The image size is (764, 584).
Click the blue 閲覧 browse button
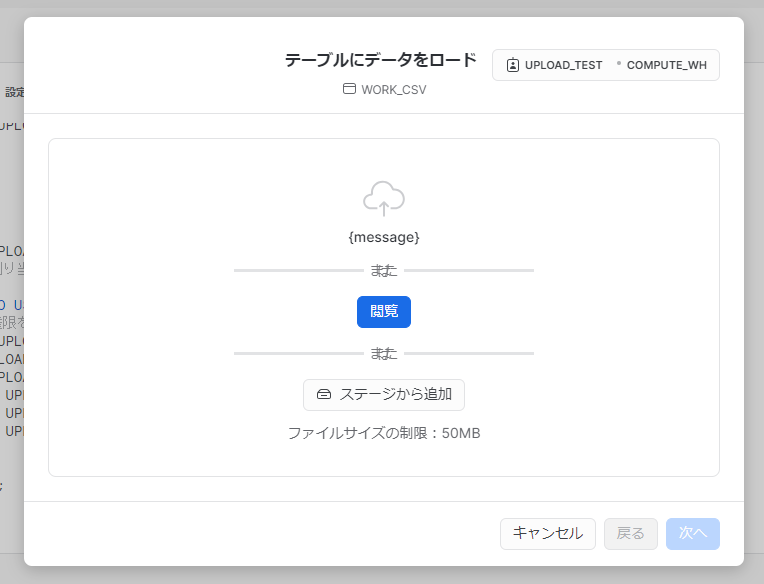[x=383, y=312]
